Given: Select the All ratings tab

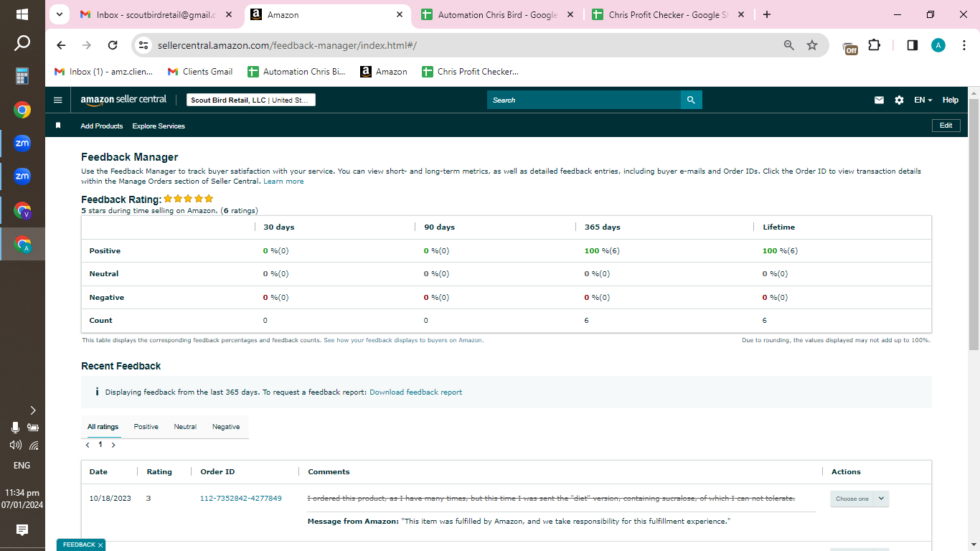Looking at the screenshot, I should coord(103,427).
